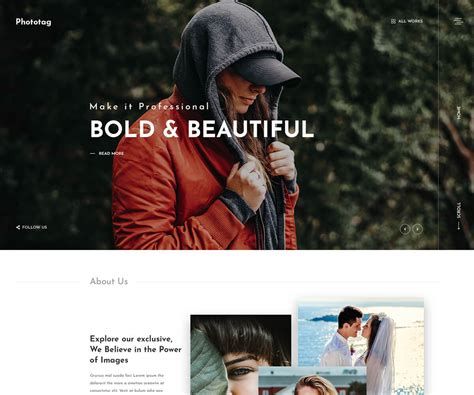Open the hamburger menu icon
Viewport: 474px width, 395px height.
point(458,21)
